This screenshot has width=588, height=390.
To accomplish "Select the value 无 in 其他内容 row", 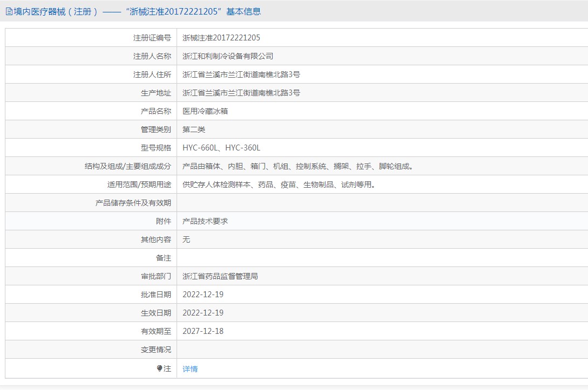I will [x=186, y=240].
